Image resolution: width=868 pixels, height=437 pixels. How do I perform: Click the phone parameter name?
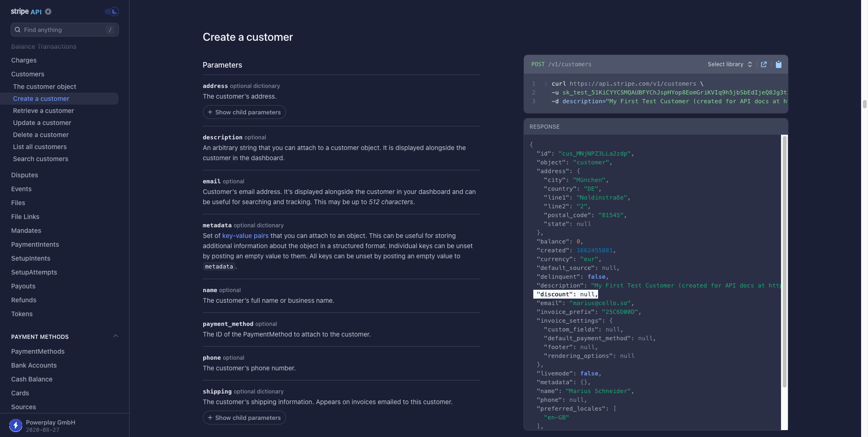212,358
